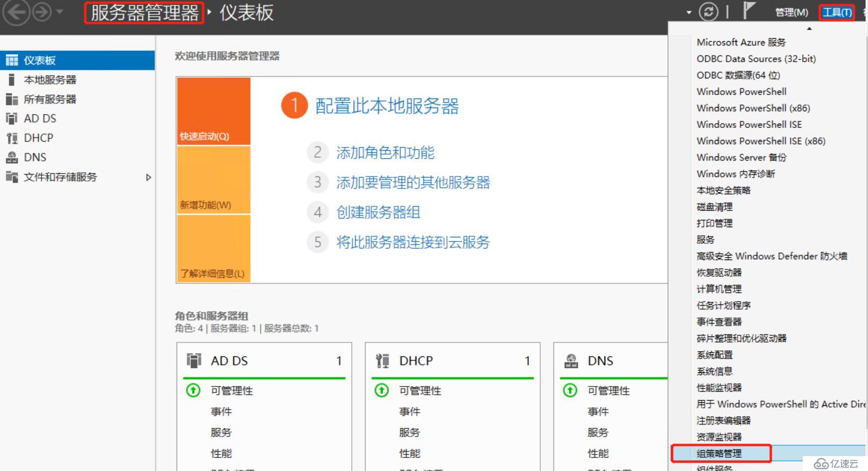Open 性能 under the AD DS tile

tap(221, 454)
